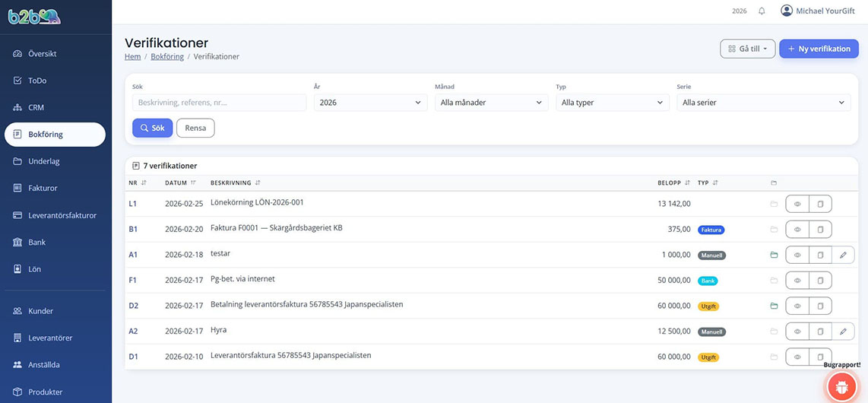View verification B1 with the eye icon
Viewport: 868px width, 403px height.
[797, 229]
